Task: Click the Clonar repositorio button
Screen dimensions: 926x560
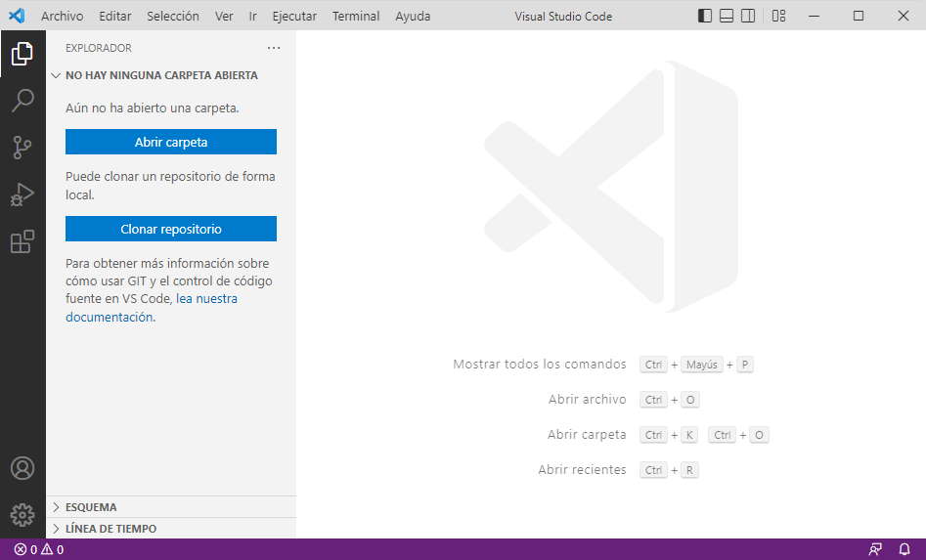Action: click(171, 229)
